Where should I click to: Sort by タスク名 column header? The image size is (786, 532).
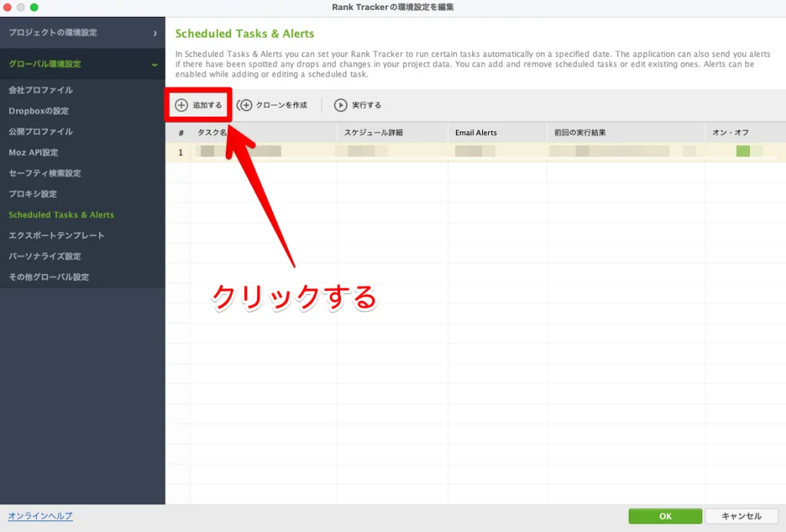tap(264, 132)
